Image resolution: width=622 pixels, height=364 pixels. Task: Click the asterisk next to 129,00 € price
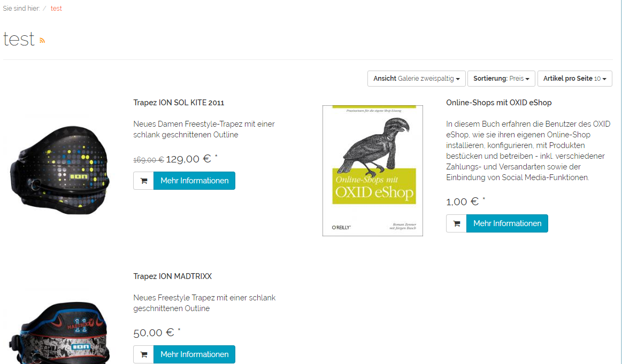click(216, 157)
